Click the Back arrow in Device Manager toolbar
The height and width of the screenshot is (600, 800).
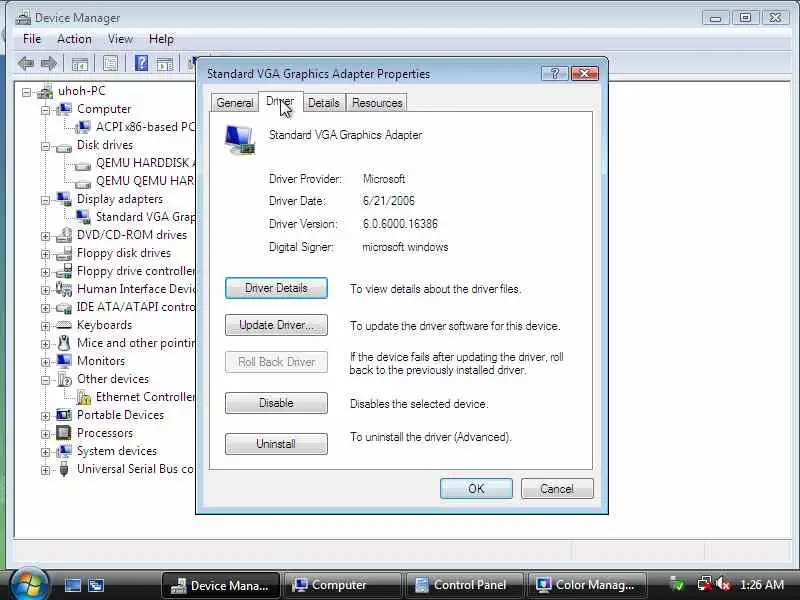(x=26, y=64)
